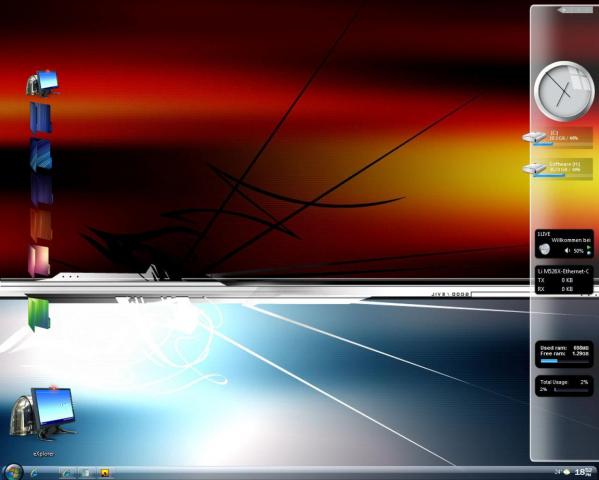Viewport: 599px width, 480px height.
Task: Click the Total Usage CPU gadget
Action: [x=564, y=386]
